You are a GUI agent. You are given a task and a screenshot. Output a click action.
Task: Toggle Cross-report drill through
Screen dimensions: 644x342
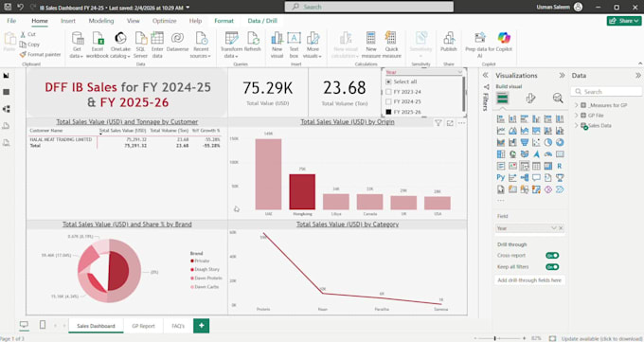pos(552,255)
